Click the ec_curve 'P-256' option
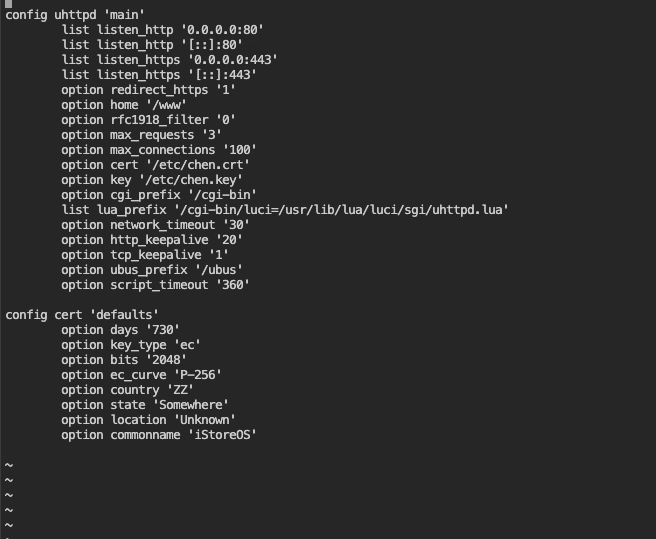Screen dimensions: 656x539 click(141, 374)
